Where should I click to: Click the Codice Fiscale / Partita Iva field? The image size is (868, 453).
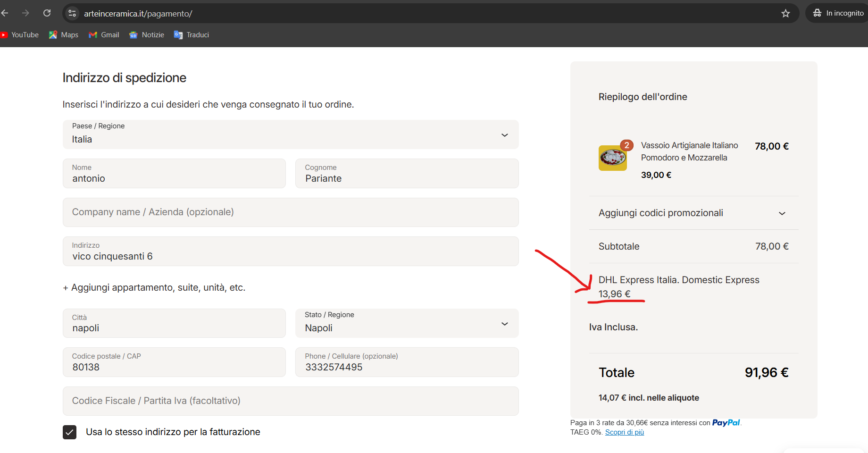tap(291, 401)
